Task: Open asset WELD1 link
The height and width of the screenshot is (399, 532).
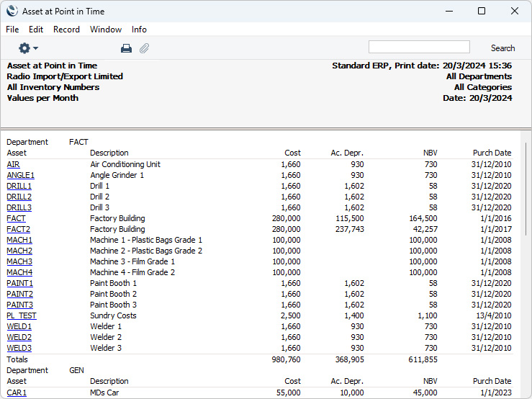Action: point(19,327)
